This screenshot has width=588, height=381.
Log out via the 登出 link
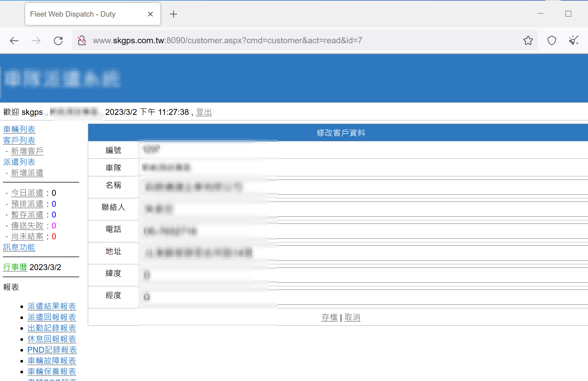204,112
